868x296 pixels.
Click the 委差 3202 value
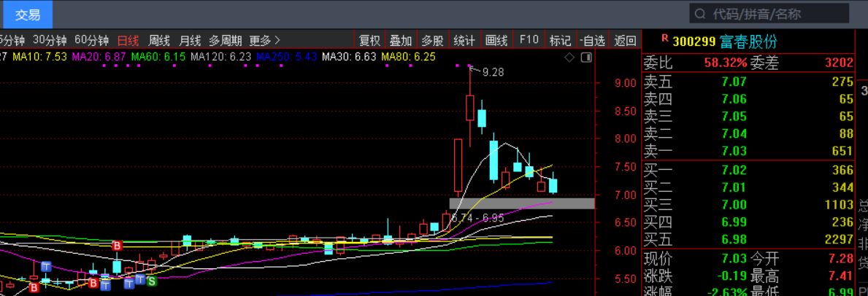pos(840,63)
